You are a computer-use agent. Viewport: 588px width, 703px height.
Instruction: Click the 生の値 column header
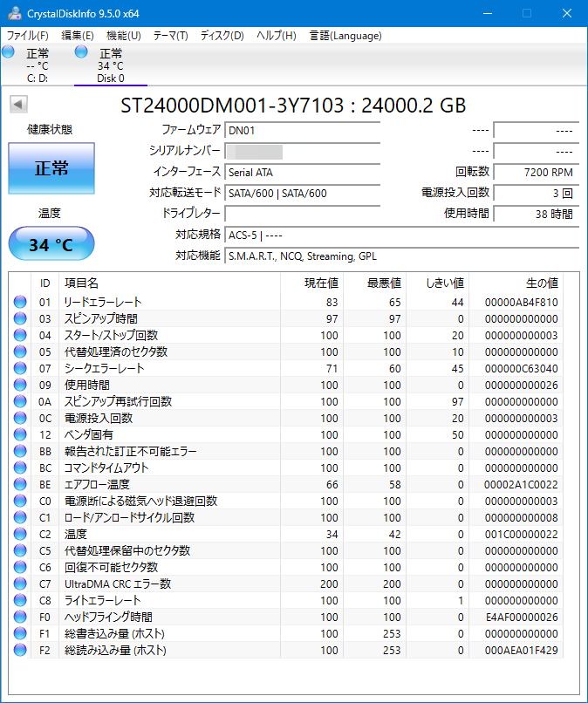click(x=540, y=283)
